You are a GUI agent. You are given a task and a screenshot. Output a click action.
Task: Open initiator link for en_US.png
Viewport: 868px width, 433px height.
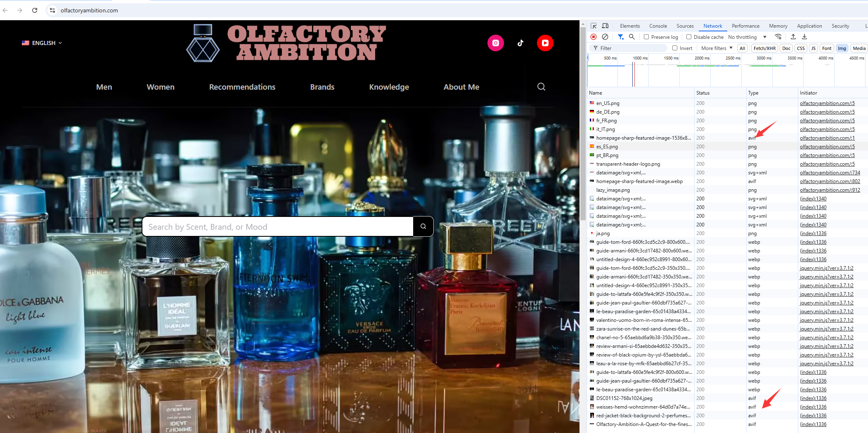827,103
